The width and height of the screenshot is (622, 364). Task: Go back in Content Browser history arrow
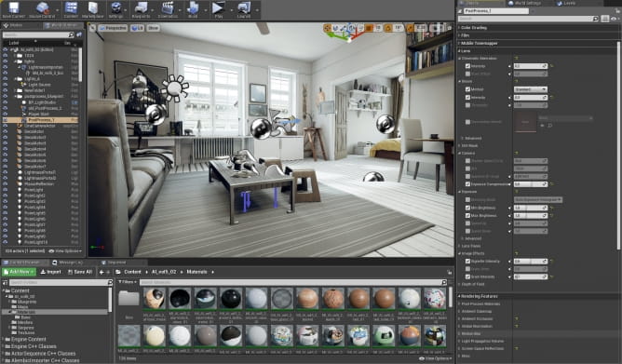(101, 272)
